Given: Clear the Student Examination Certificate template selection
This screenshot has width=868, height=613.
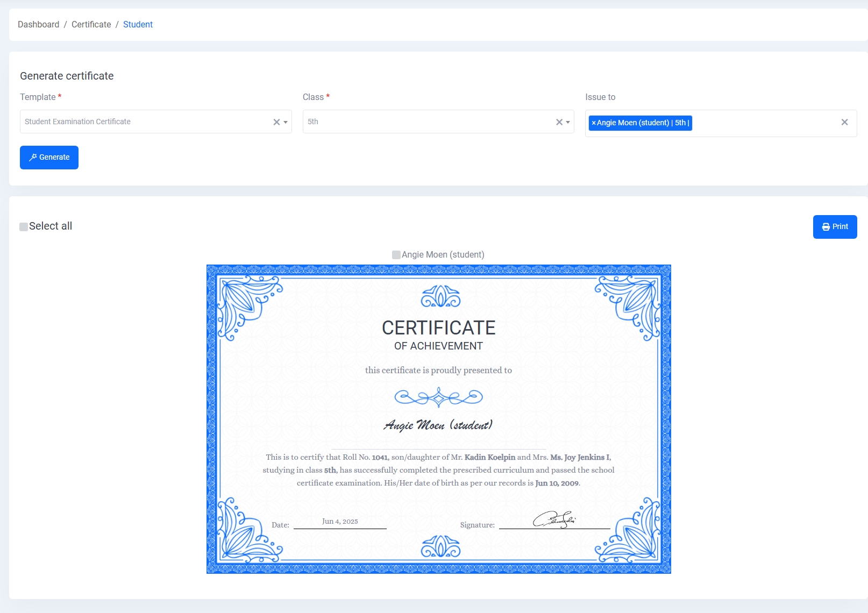Looking at the screenshot, I should coord(276,122).
